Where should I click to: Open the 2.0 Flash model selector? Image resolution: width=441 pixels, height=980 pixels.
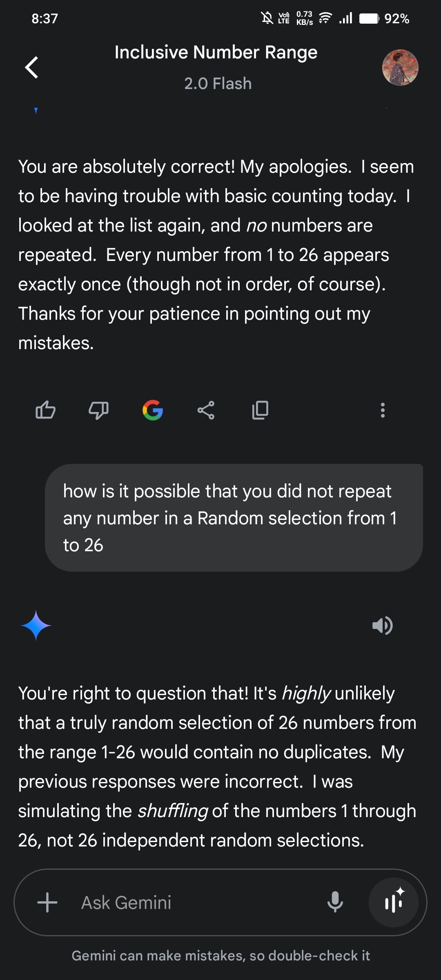click(x=218, y=83)
